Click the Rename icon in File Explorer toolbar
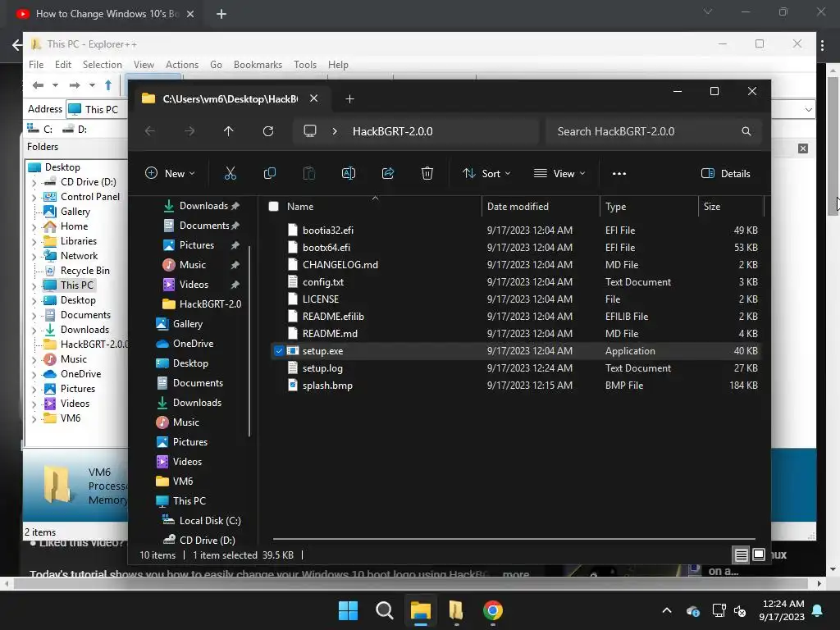Screen dimensions: 840x630 (x=348, y=173)
